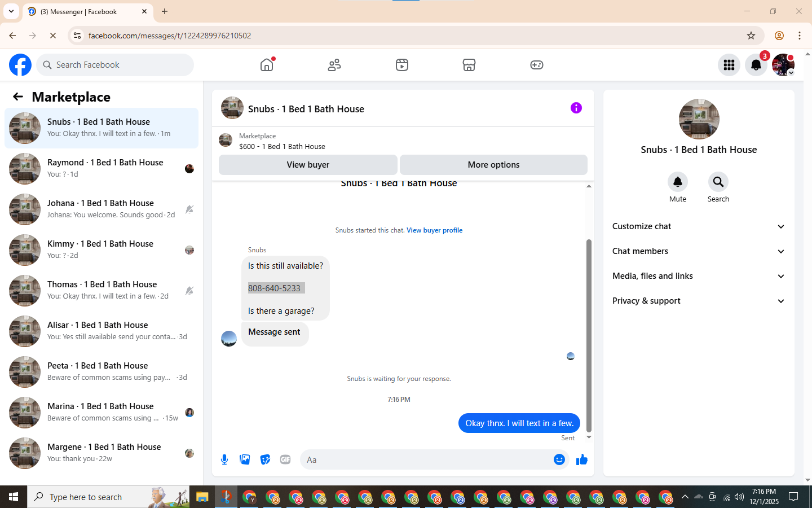
Task: Open the Facebook menu grid icon
Action: (729, 65)
